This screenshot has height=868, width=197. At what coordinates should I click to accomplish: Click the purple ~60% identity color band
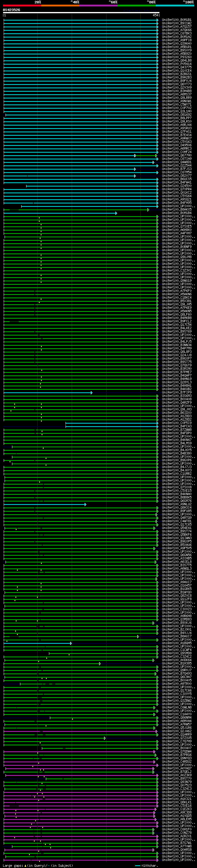click(x=99, y=6)
